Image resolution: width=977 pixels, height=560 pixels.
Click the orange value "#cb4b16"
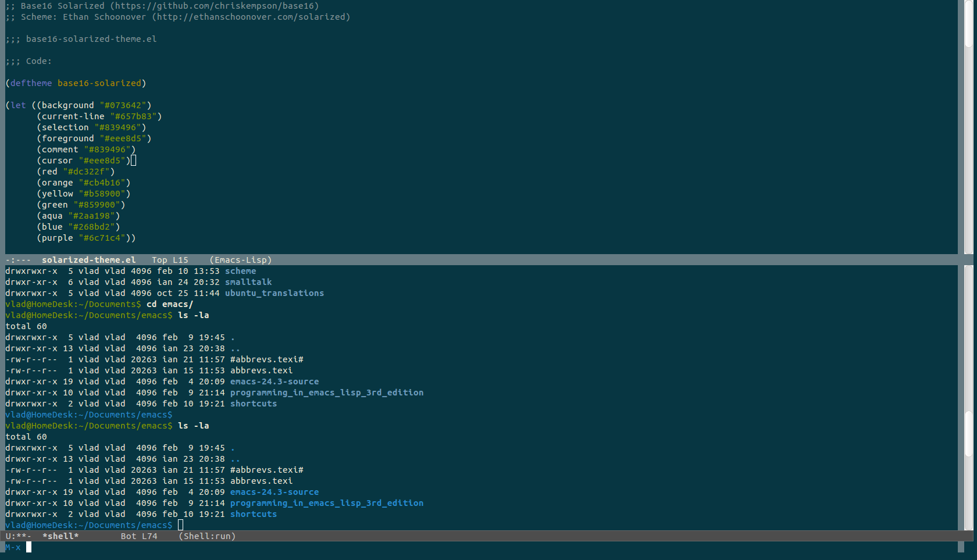[102, 183]
